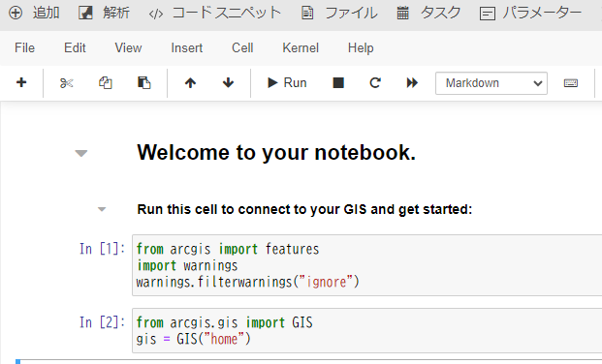Open the タスク (Tasks) panel

[428, 13]
